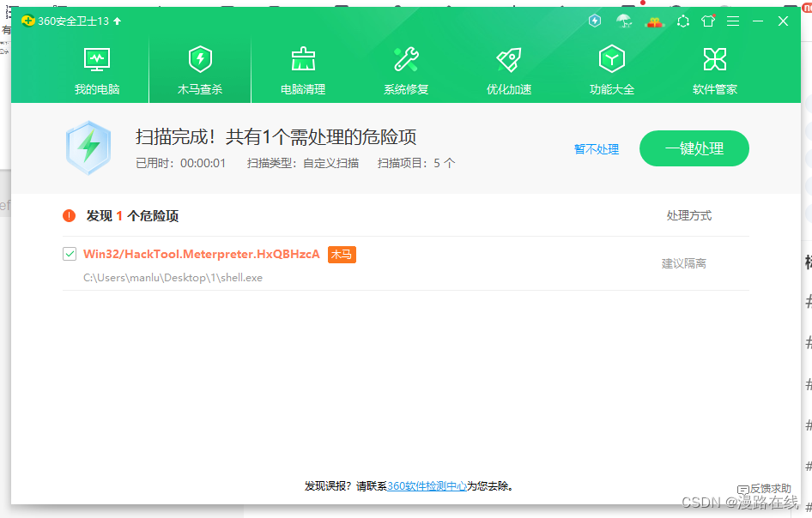Click the 360安全卫士13 title text

coord(74,21)
